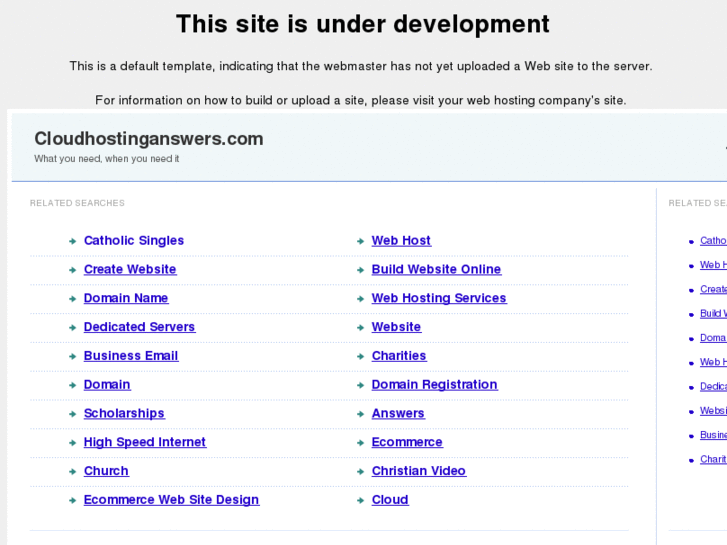Open the Web Hosting Services link

point(439,298)
